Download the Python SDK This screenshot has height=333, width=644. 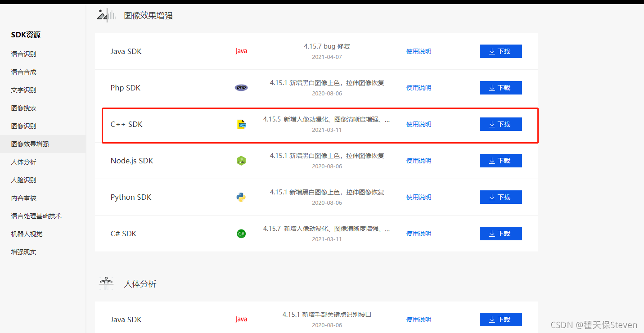[501, 197]
